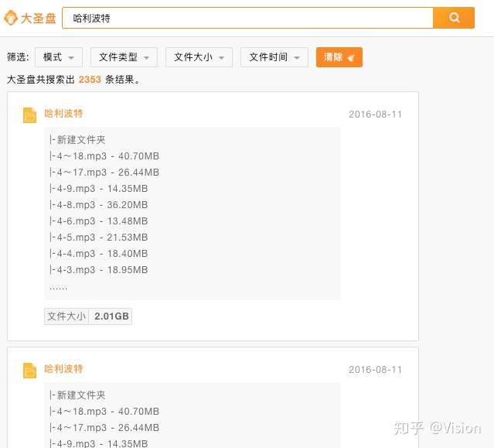Click the 4-4.mp3 - 18.40MB row
This screenshot has height=448, width=494.
(x=99, y=254)
